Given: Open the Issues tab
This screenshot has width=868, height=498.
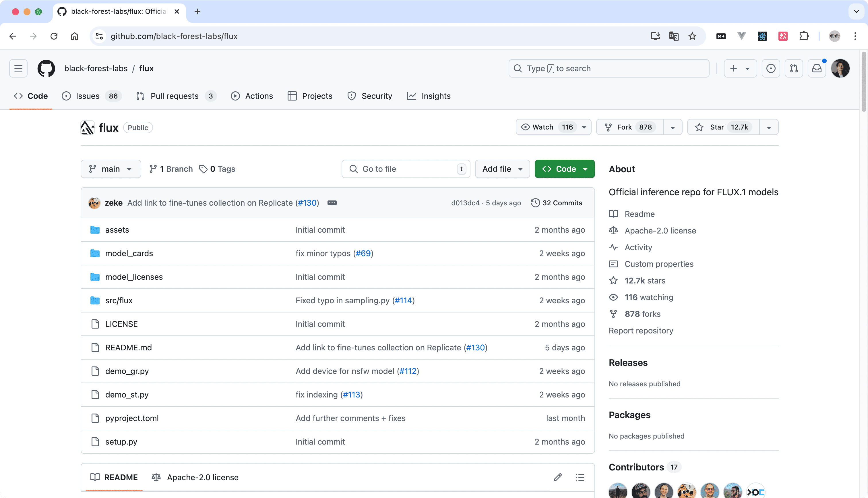Looking at the screenshot, I should (91, 96).
